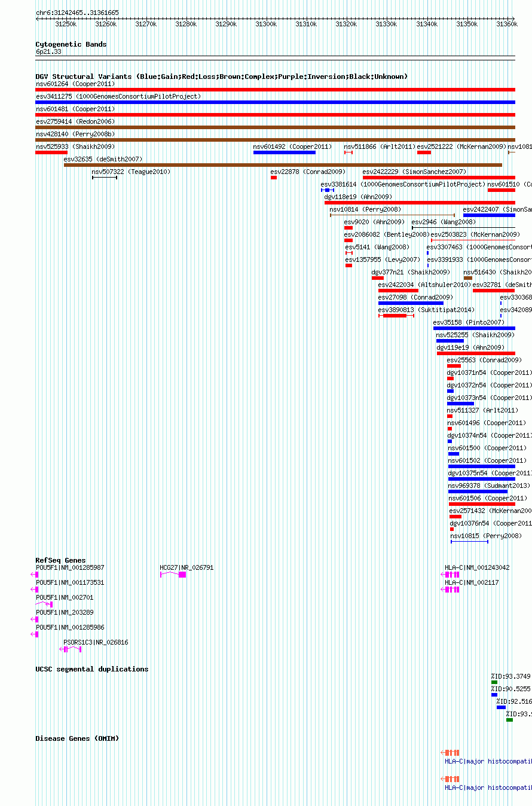Screen dimensions: 532x806
Task: Select the esv3381614 blue variant glyph
Action: [328, 190]
